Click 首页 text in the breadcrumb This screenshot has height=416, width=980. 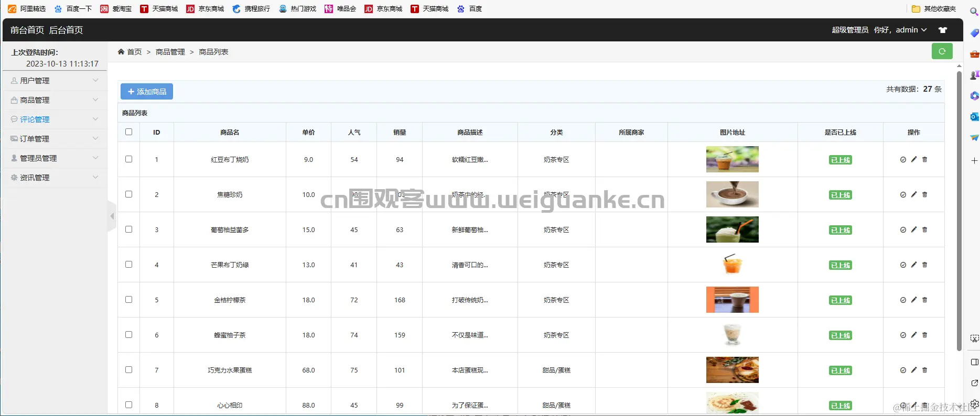[135, 52]
